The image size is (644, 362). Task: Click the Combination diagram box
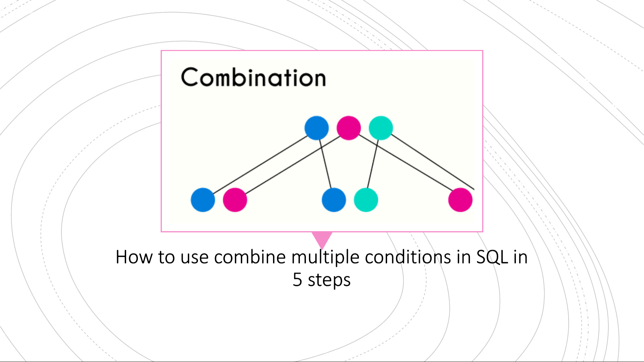pyautogui.click(x=322, y=140)
